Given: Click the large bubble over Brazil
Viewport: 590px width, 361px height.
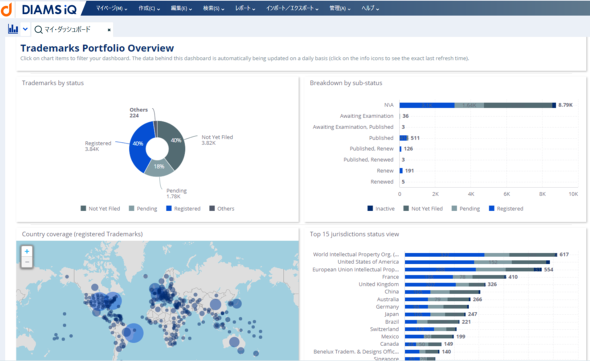Looking at the screenshot, I should coord(133,333).
